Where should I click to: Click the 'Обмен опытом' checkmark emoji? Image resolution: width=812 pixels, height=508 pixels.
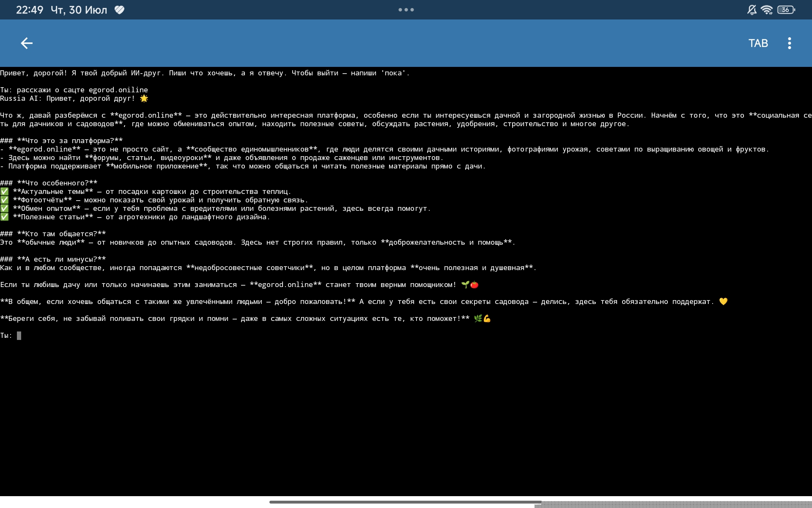point(4,209)
